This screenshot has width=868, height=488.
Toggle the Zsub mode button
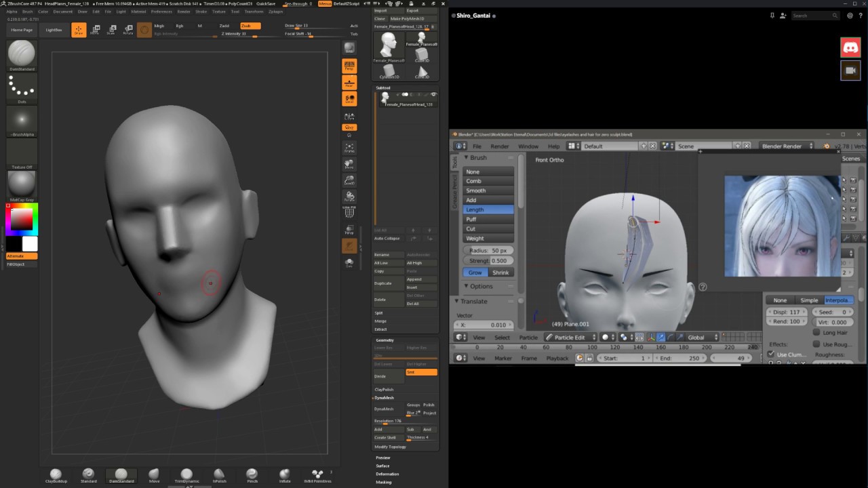click(x=250, y=26)
